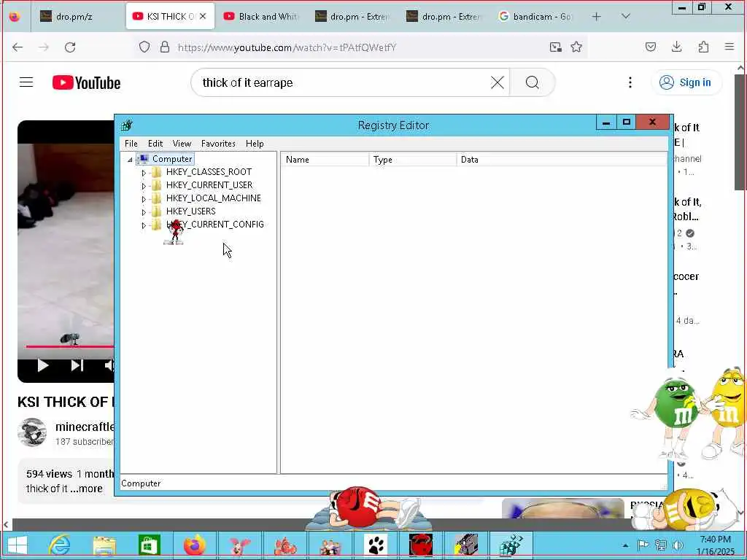Open the Save to Pocket icon
Viewport: 747px width, 560px height.
pyautogui.click(x=651, y=47)
